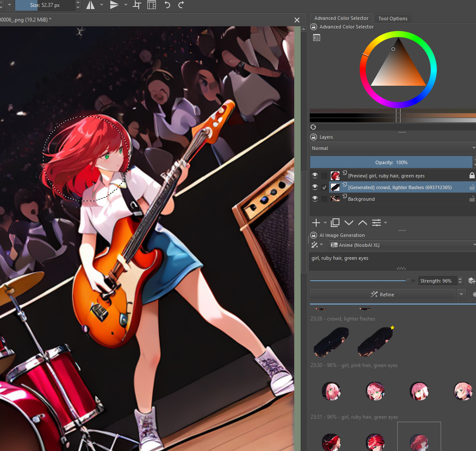This screenshot has width=476, height=451.
Task: Click the AI workspace wand icon
Action: [314, 245]
